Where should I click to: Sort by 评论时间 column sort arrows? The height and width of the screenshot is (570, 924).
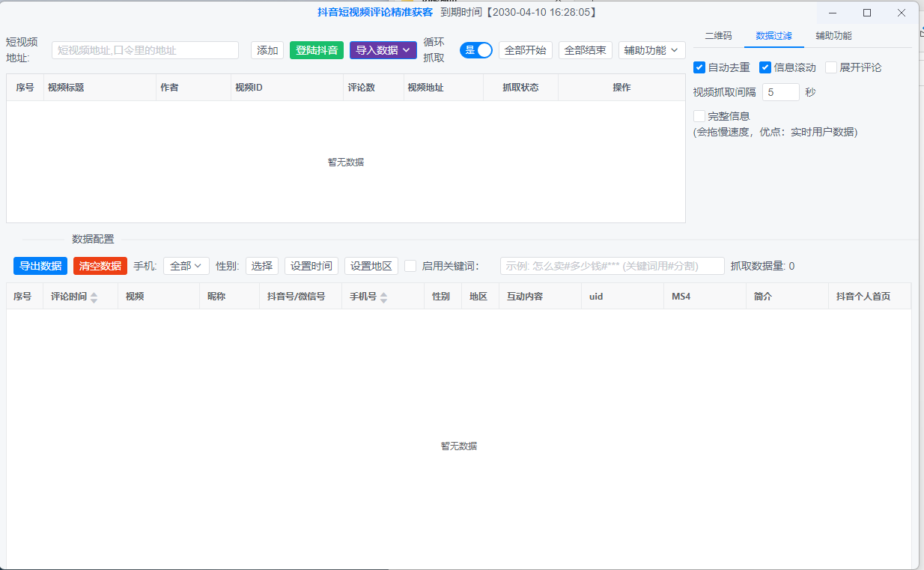tap(94, 297)
